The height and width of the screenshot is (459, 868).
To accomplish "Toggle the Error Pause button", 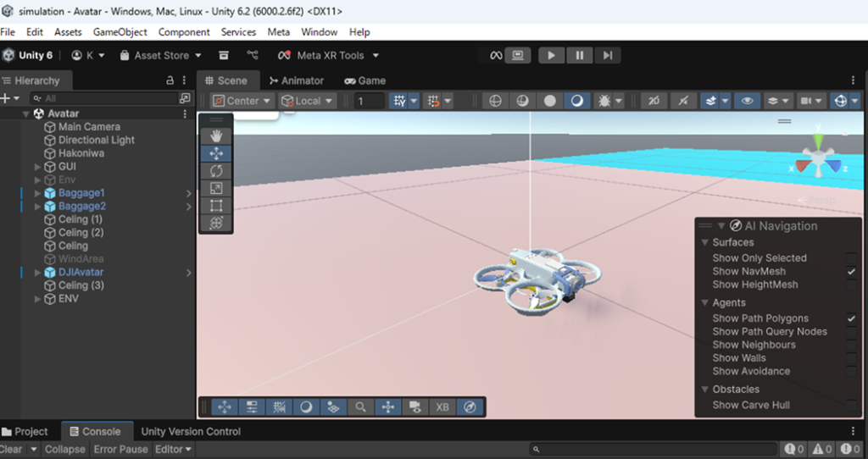I will click(x=120, y=449).
